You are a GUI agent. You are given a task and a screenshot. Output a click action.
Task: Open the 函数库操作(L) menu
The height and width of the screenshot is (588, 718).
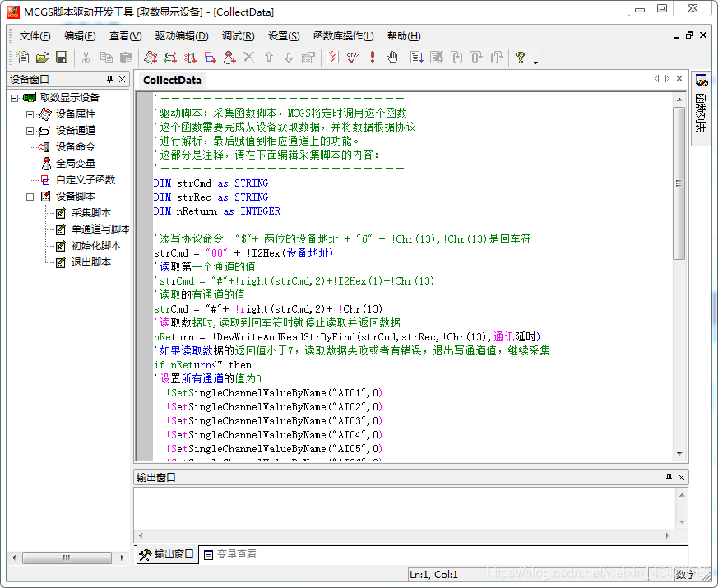[344, 35]
